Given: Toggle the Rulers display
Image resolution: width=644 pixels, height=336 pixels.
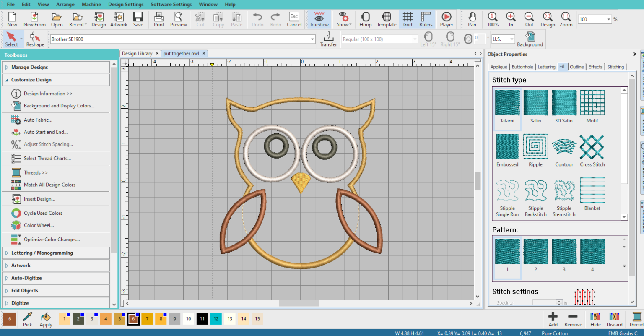Looking at the screenshot, I should click(426, 19).
